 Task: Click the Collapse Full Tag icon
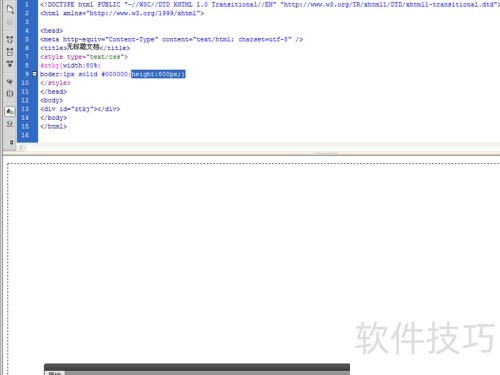click(10, 40)
